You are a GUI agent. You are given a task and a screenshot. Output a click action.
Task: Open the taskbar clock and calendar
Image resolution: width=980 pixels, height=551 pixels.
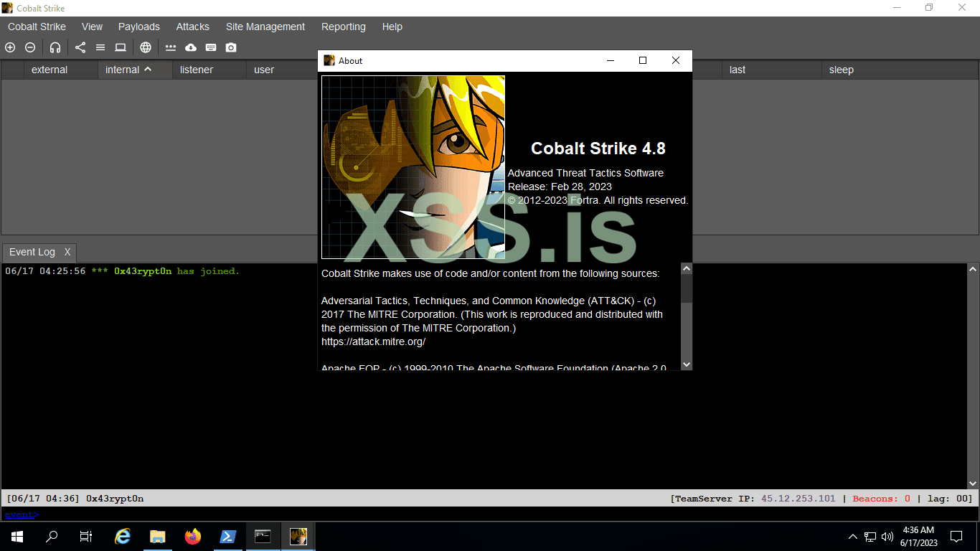pyautogui.click(x=920, y=537)
